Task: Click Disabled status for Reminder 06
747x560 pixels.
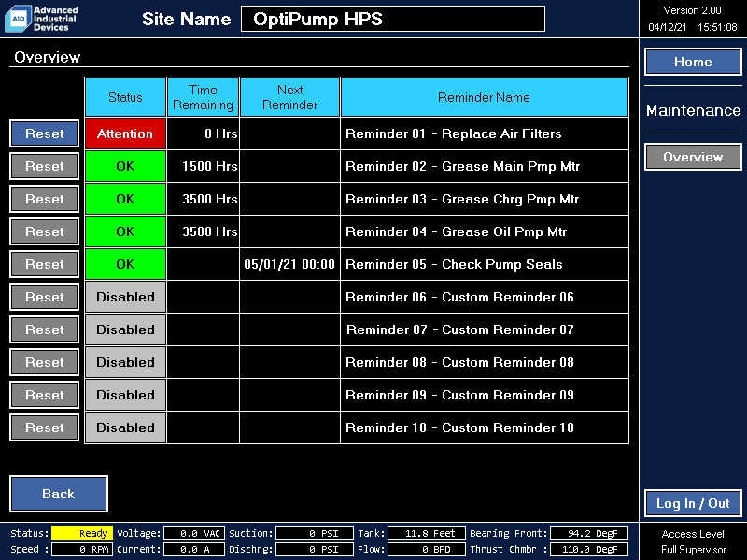Action: click(x=125, y=297)
